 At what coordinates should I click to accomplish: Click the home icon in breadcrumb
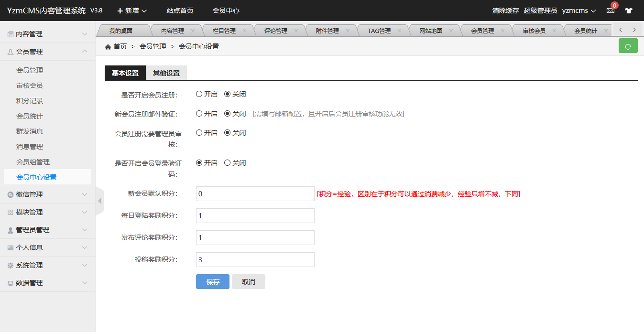[x=108, y=47]
